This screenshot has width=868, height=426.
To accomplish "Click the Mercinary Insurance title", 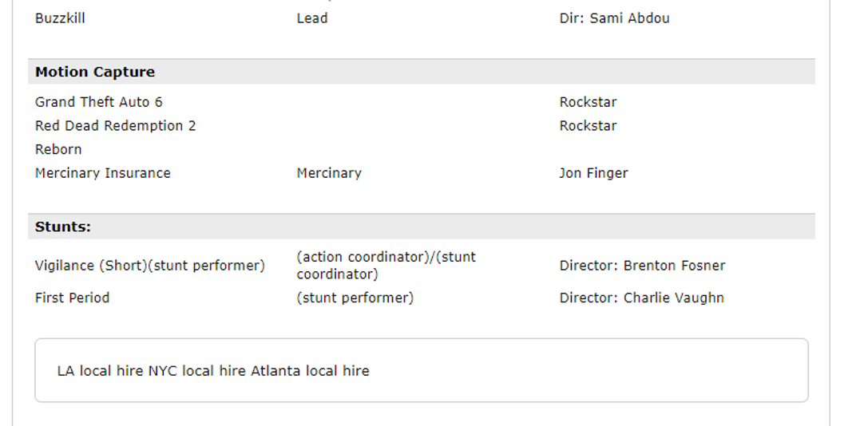I will click(x=102, y=174).
